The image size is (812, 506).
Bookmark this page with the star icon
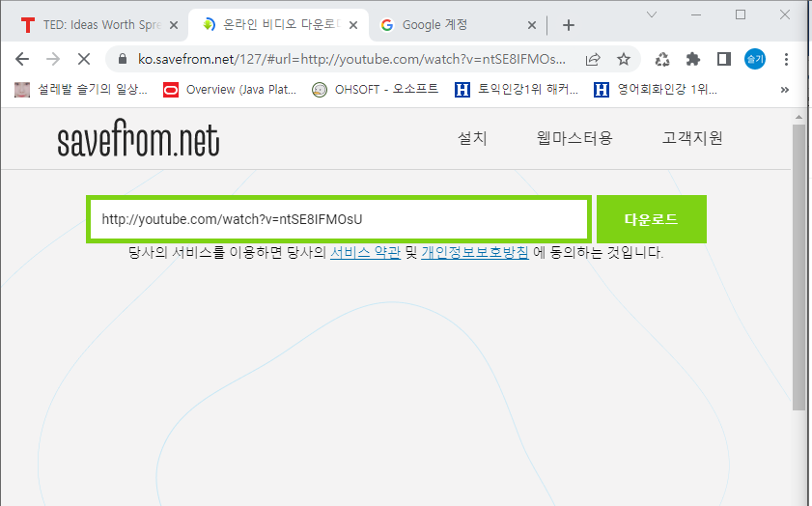coord(624,59)
